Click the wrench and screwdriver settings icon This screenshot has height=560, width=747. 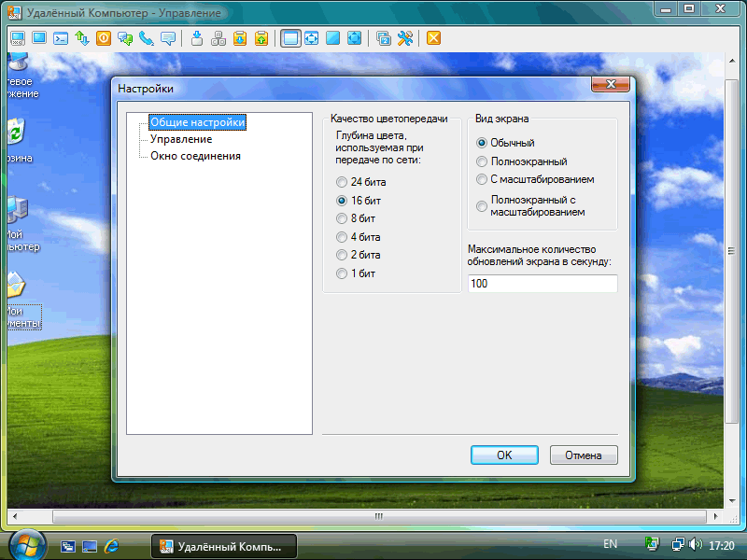(405, 38)
